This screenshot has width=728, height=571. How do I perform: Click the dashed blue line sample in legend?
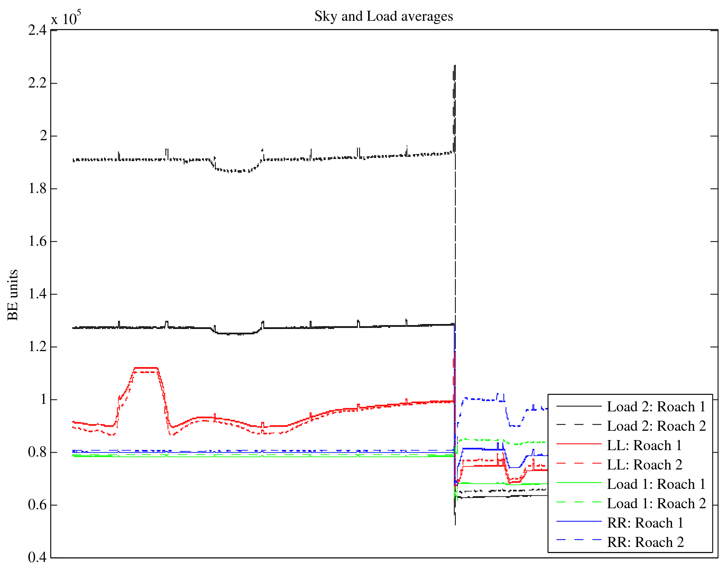[578, 539]
